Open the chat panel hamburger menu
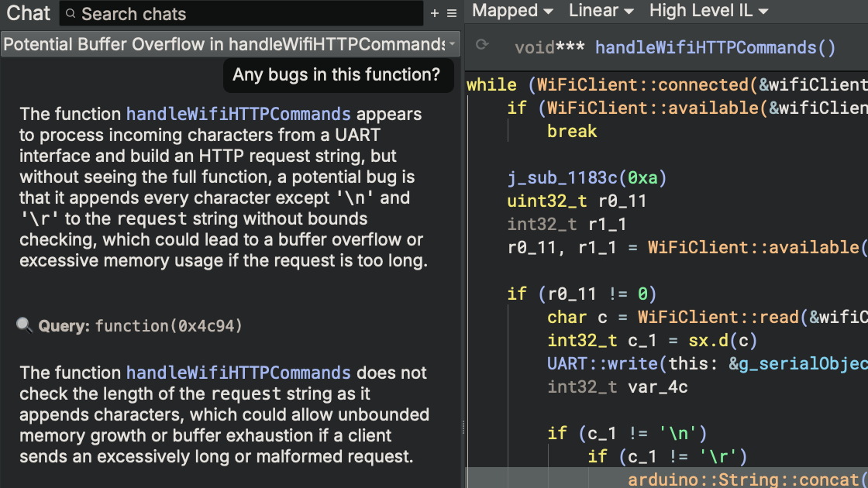Screen dimensions: 868x488 pyautogui.click(x=451, y=13)
